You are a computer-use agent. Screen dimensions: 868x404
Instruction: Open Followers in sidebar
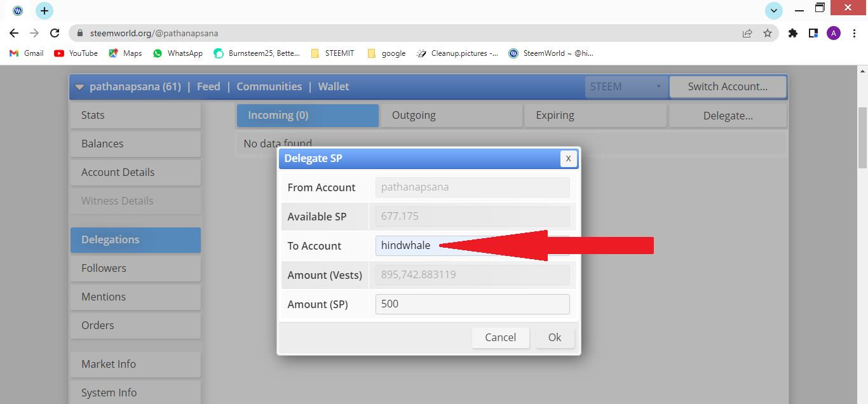(x=135, y=268)
